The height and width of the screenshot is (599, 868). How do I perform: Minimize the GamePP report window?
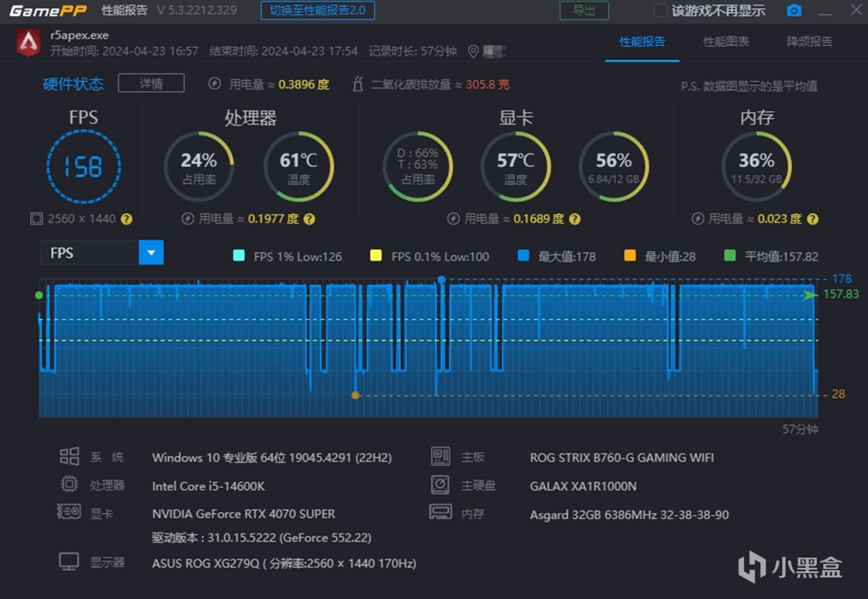pos(825,12)
